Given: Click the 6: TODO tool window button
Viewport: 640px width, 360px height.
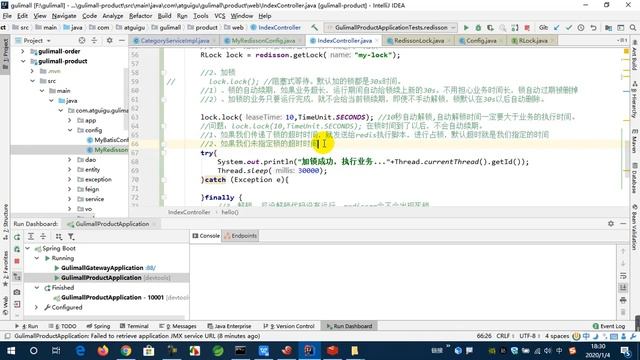Looking at the screenshot, I should (62, 326).
